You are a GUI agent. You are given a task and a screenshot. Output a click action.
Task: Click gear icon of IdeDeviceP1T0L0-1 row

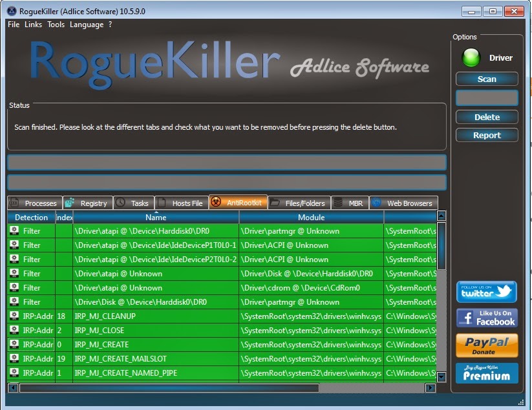[x=14, y=245]
